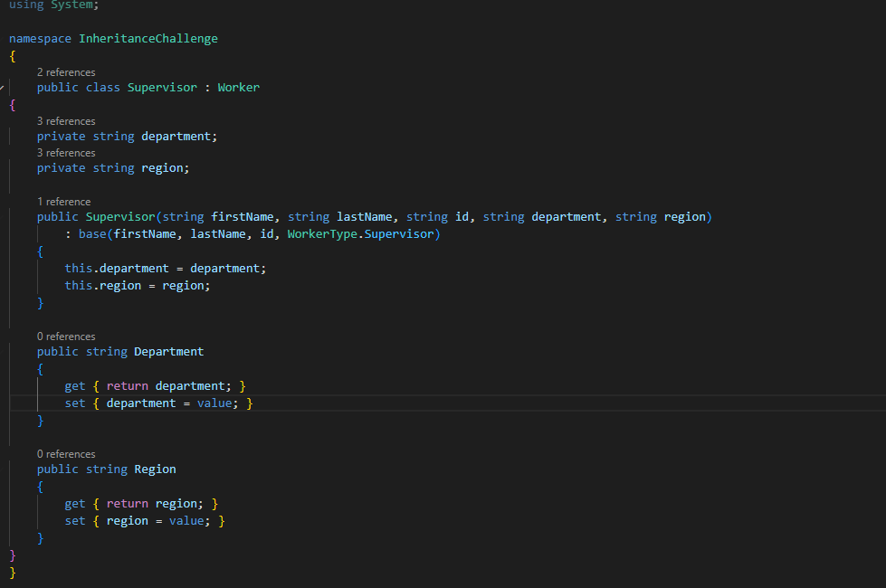Viewport: 886px width, 588px height.
Task: Click the WorkerType enum name in base call
Action: click(x=322, y=234)
